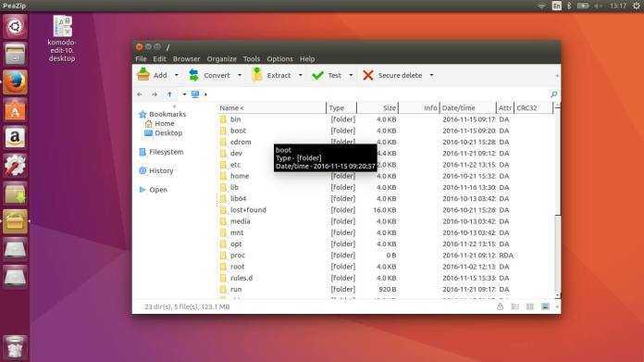Open Files manager from the launcher
Image resolution: width=644 pixels, height=362 pixels.
(15, 55)
